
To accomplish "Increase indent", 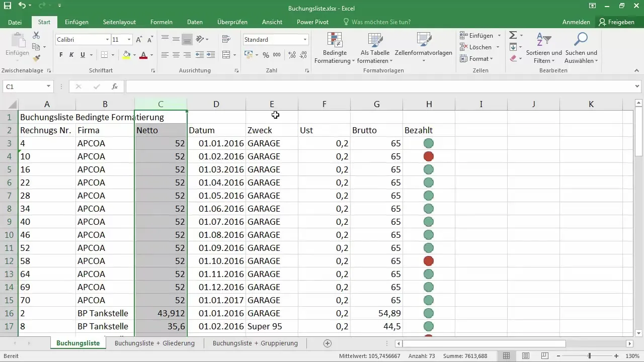I will coord(211,55).
